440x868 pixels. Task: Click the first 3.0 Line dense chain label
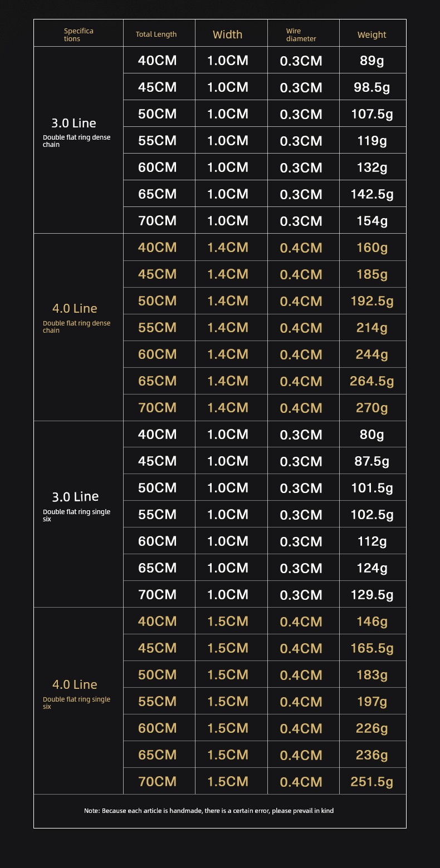click(x=77, y=131)
